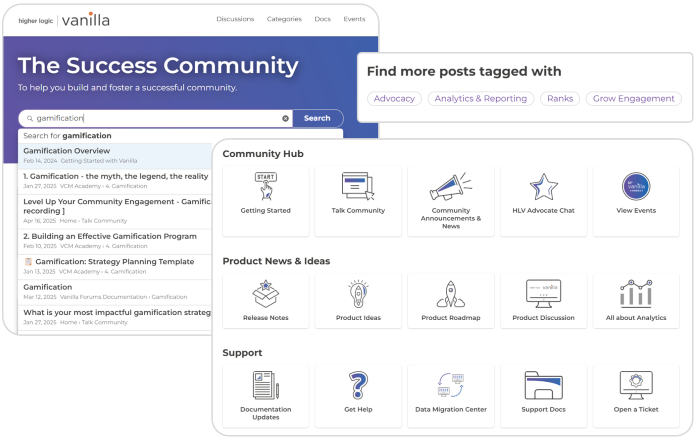This screenshot has width=700, height=440.
Task: Open the Gamification Overview result
Action: coord(115,155)
